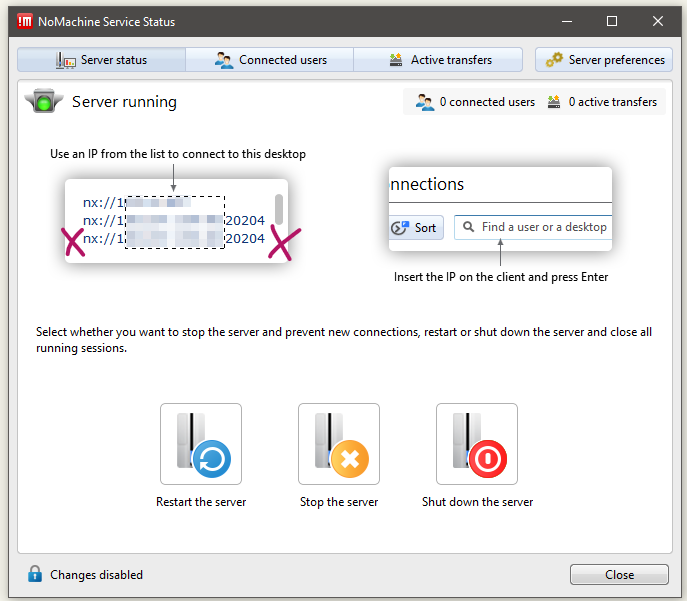The image size is (687, 601).
Task: Click the 'Server running' heading
Action: click(x=124, y=102)
